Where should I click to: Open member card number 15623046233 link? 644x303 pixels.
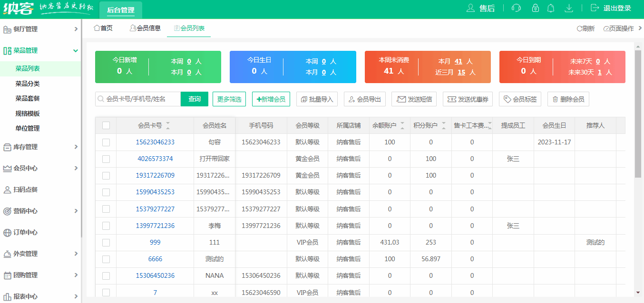pyautogui.click(x=155, y=142)
